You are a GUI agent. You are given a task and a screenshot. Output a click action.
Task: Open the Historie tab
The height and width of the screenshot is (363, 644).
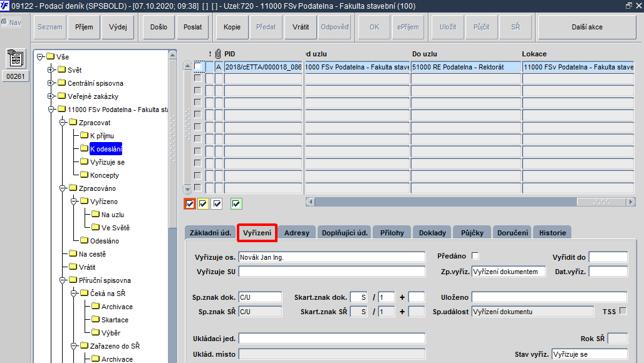coord(553,233)
